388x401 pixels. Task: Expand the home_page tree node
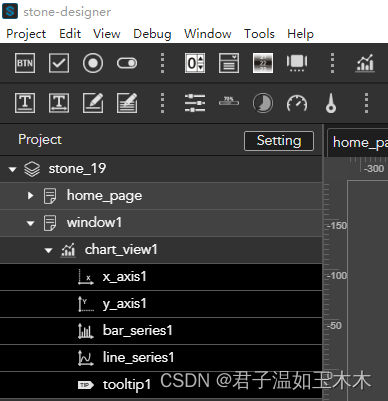31,196
